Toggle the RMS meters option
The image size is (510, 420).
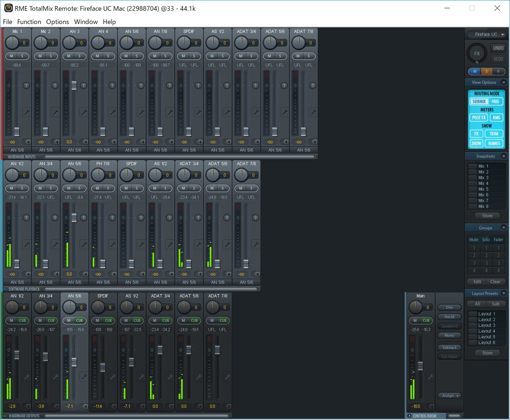[x=496, y=118]
